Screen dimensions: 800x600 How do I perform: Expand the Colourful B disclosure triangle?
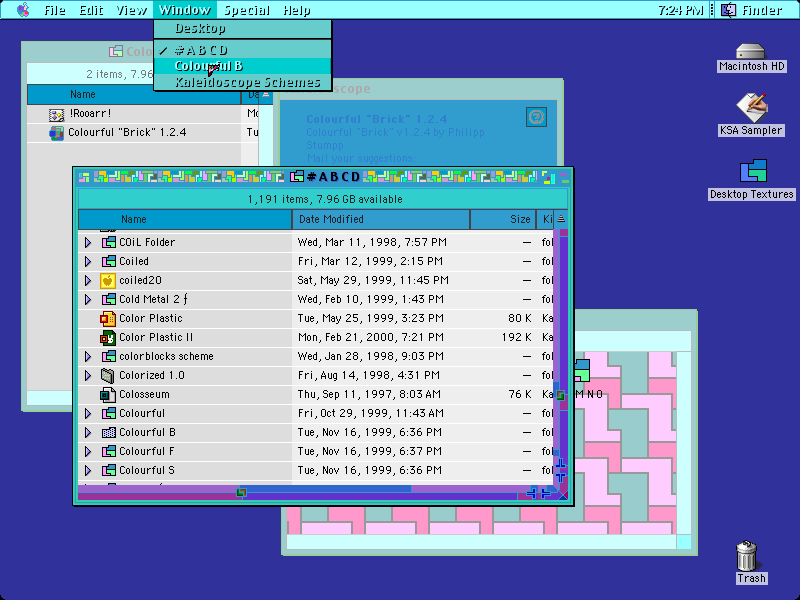click(88, 433)
